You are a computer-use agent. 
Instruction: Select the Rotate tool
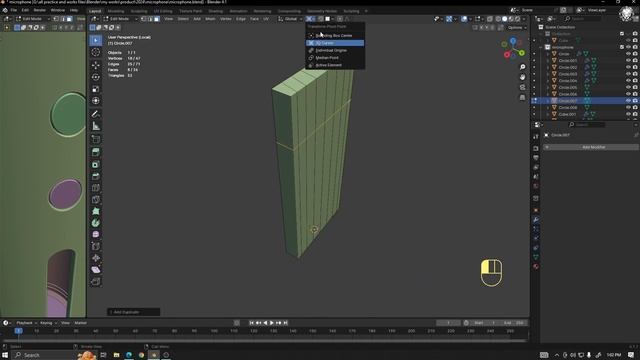(96, 77)
